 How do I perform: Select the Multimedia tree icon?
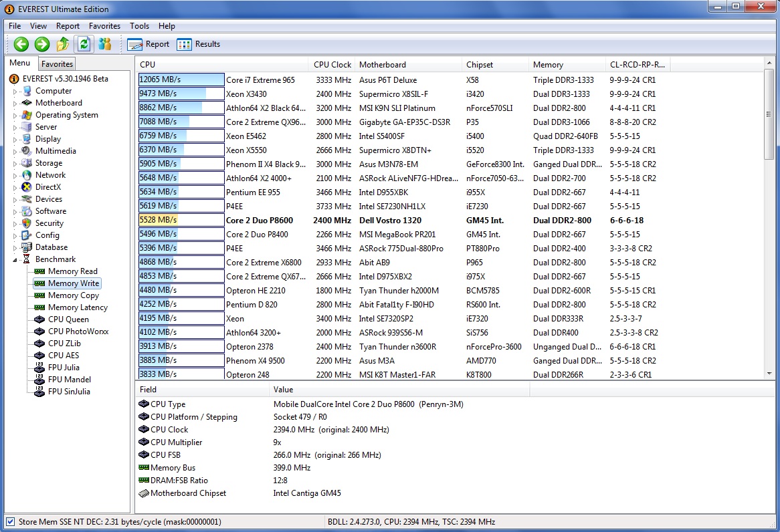point(27,151)
